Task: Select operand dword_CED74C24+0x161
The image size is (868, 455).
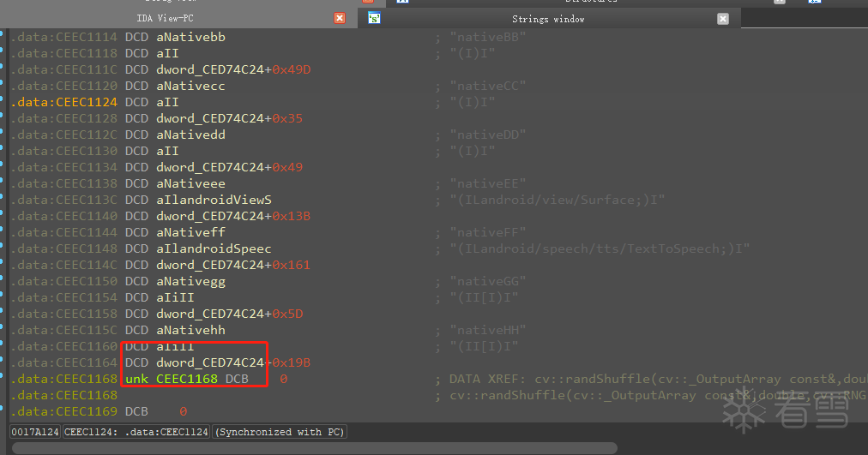Action: coord(233,265)
